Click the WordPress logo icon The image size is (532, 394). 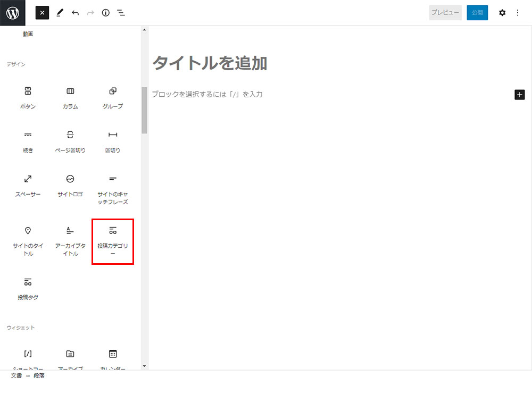[13, 13]
